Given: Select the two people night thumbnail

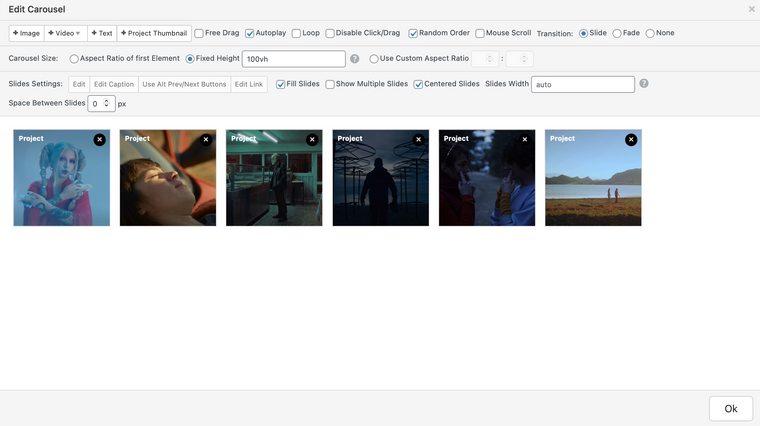Looking at the screenshot, I should [x=487, y=177].
